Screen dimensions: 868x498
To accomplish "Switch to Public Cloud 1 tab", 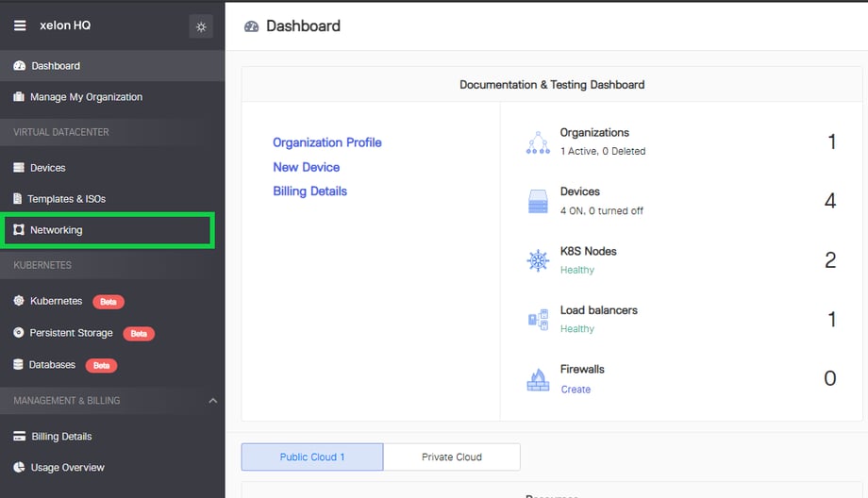I will click(x=312, y=457).
